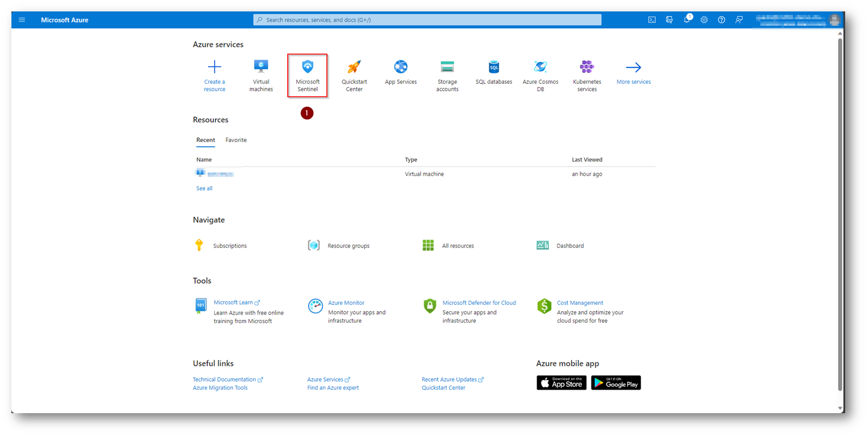Select the Recent resources tab

tap(206, 140)
